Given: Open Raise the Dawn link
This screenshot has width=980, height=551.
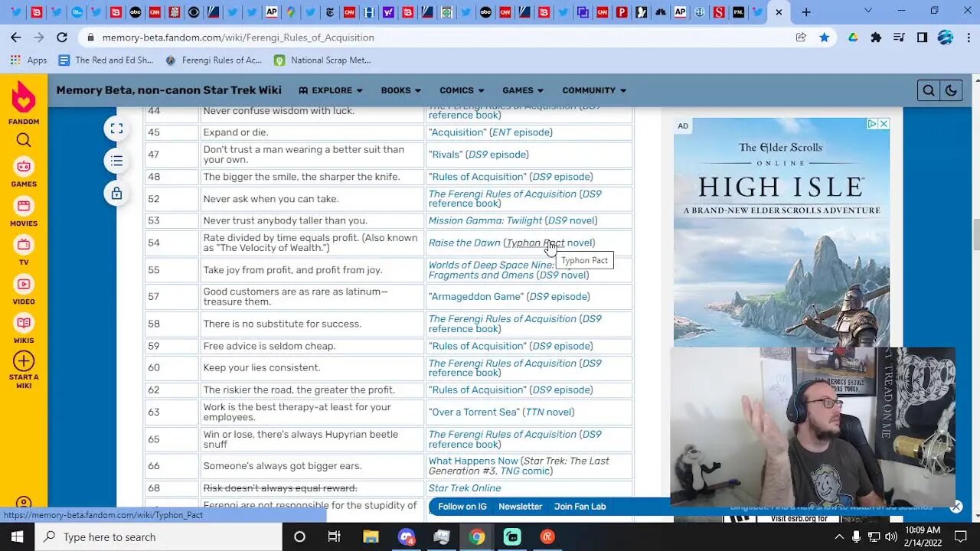Looking at the screenshot, I should (464, 243).
